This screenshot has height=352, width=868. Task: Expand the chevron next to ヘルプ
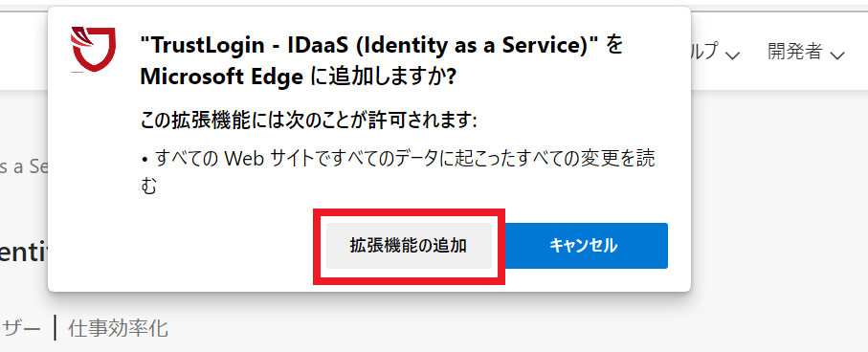(x=733, y=55)
